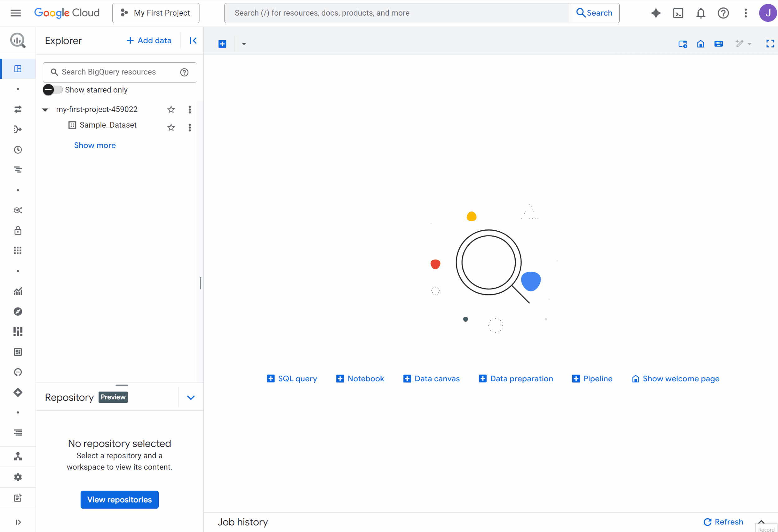Screen dimensions: 778x532
Task: Star the Sample_Dataset dataset
Action: pyautogui.click(x=171, y=128)
